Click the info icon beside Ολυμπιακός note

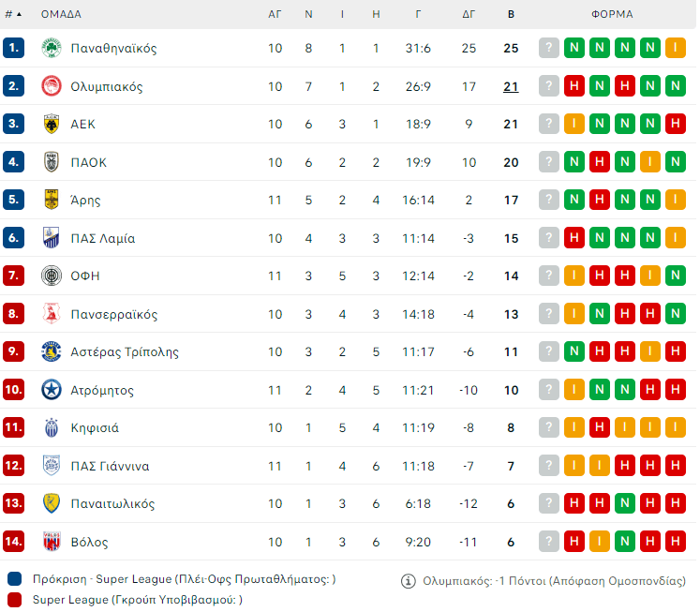click(409, 581)
